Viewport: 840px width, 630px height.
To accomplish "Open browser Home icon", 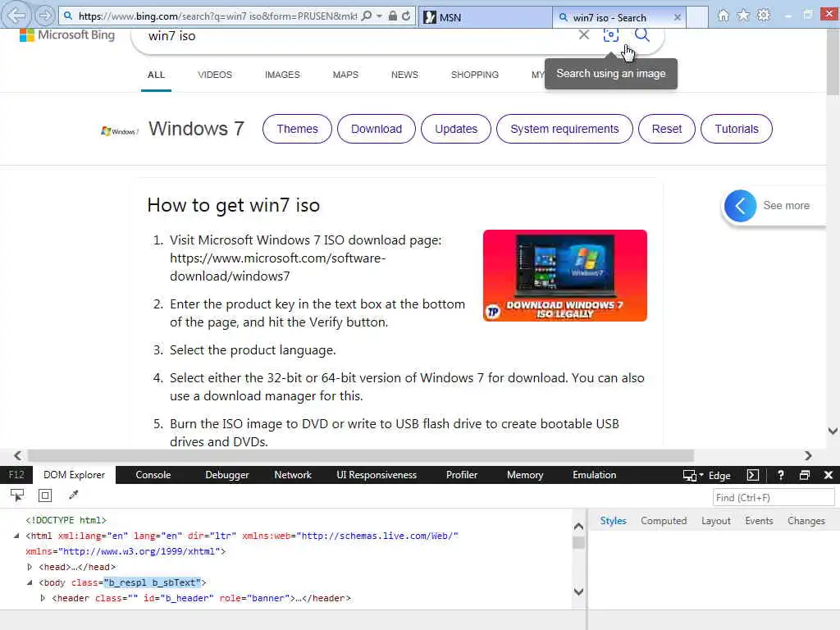I will (x=724, y=16).
